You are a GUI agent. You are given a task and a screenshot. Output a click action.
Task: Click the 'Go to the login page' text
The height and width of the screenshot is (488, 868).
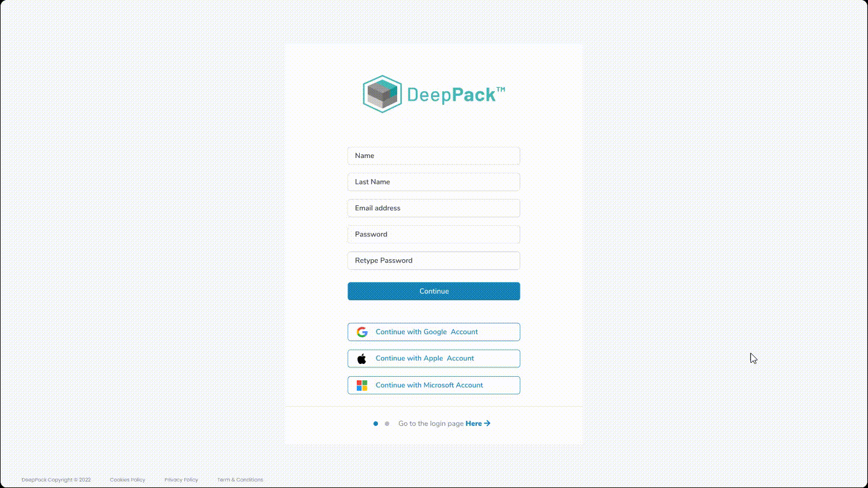coord(431,424)
